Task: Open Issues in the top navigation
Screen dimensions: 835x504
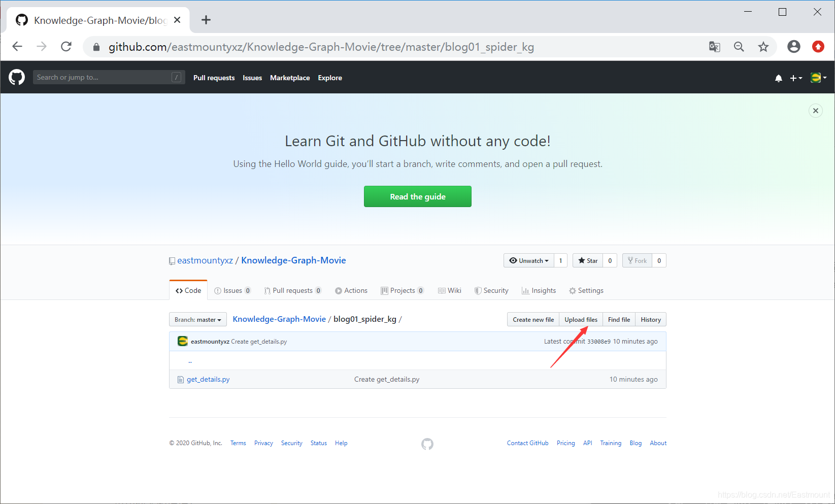Action: coord(252,78)
